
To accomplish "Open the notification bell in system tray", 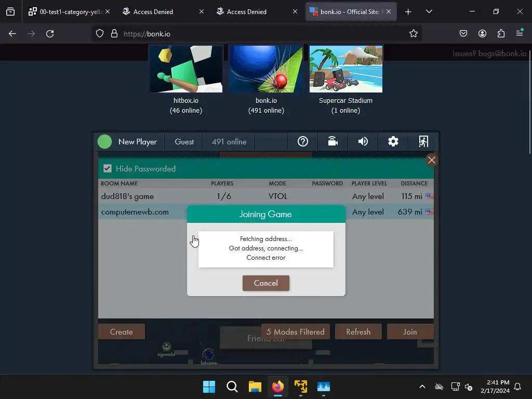I will click(517, 387).
